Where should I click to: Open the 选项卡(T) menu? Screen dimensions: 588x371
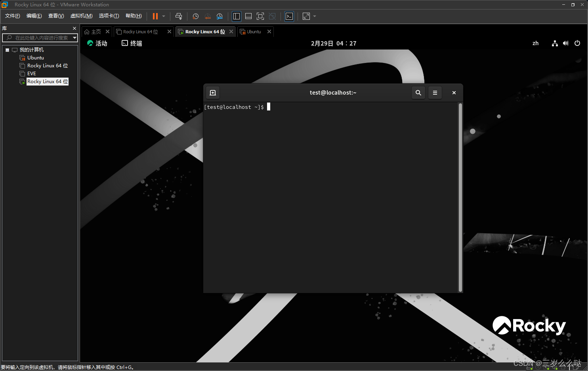pos(109,16)
